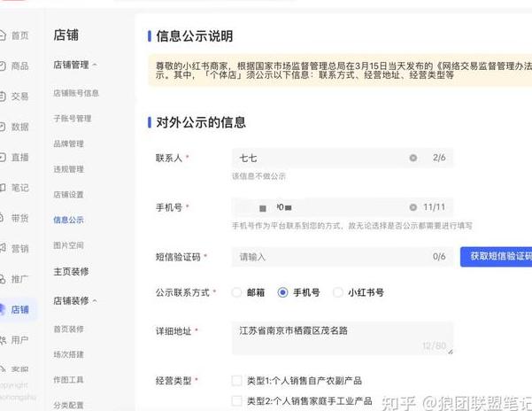Open 品牌管理 submenu item
The image size is (532, 411).
tap(68, 143)
